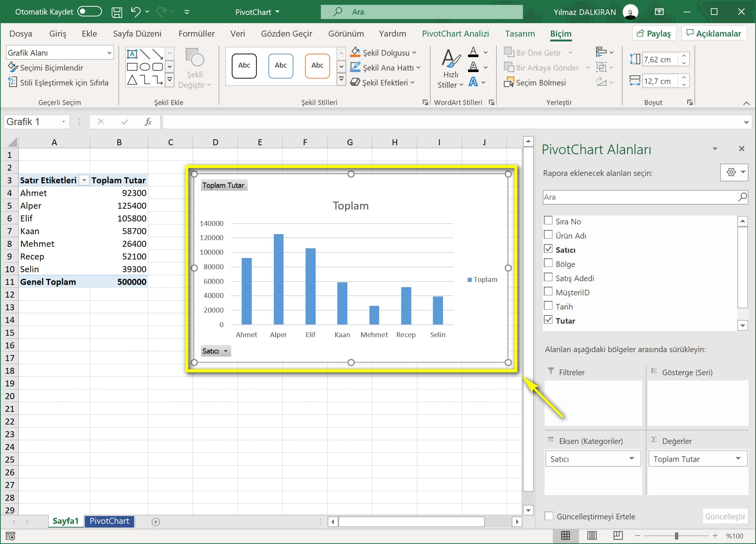
Task: Expand the shapes gallery More arrow
Action: pos(170,79)
